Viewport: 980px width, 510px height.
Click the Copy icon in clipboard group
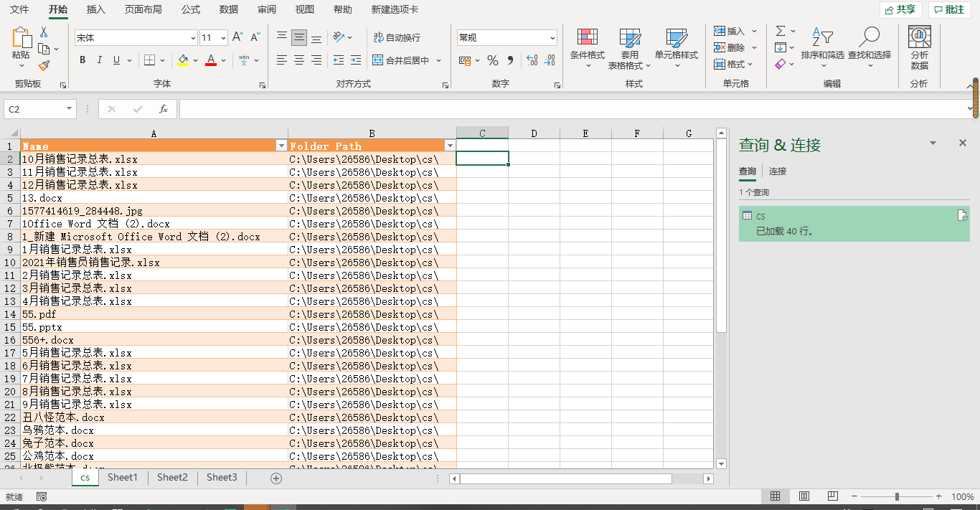point(44,49)
